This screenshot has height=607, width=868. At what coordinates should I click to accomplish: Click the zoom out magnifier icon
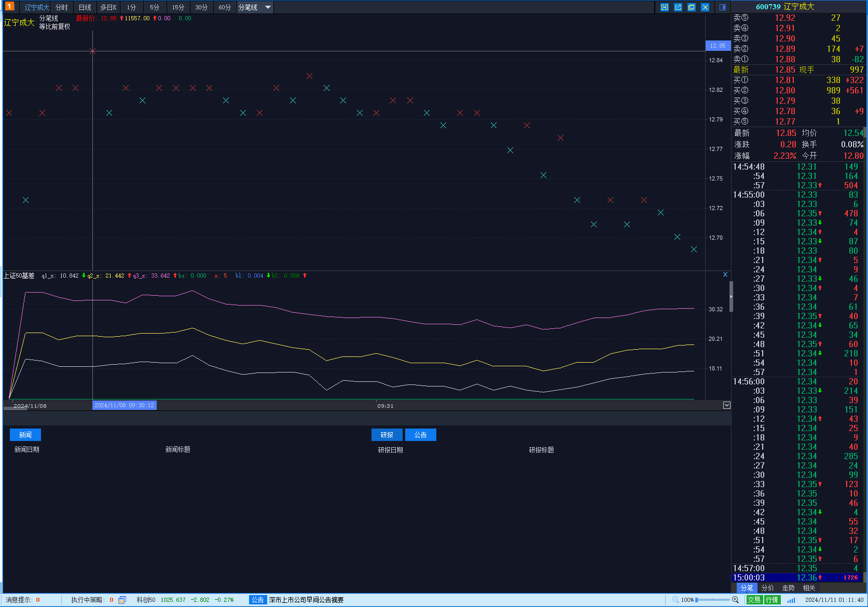[x=676, y=600]
